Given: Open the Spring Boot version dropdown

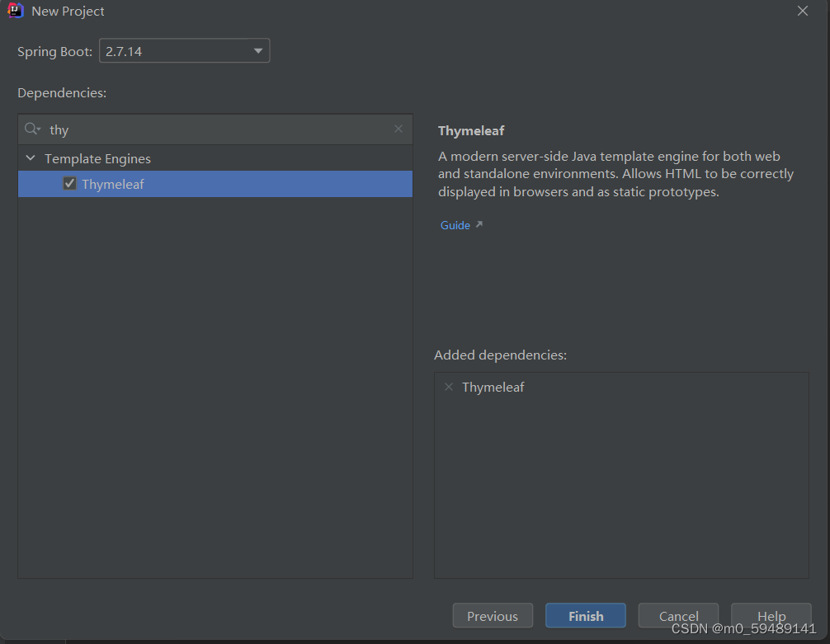Looking at the screenshot, I should point(184,51).
